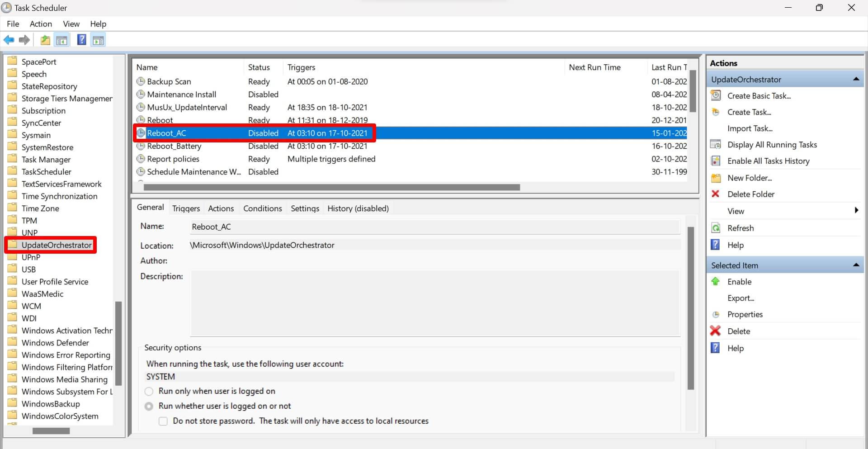Click the Report policies task clock icon

[x=141, y=159]
